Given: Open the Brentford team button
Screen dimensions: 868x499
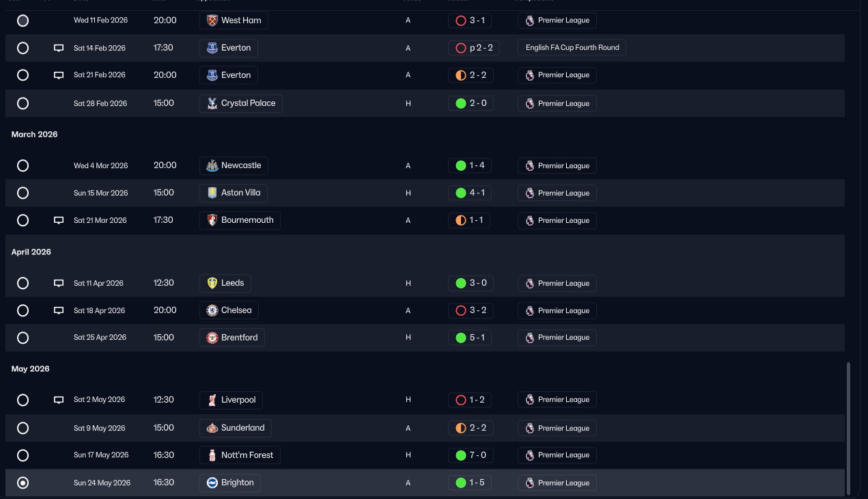Looking at the screenshot, I should coord(232,338).
